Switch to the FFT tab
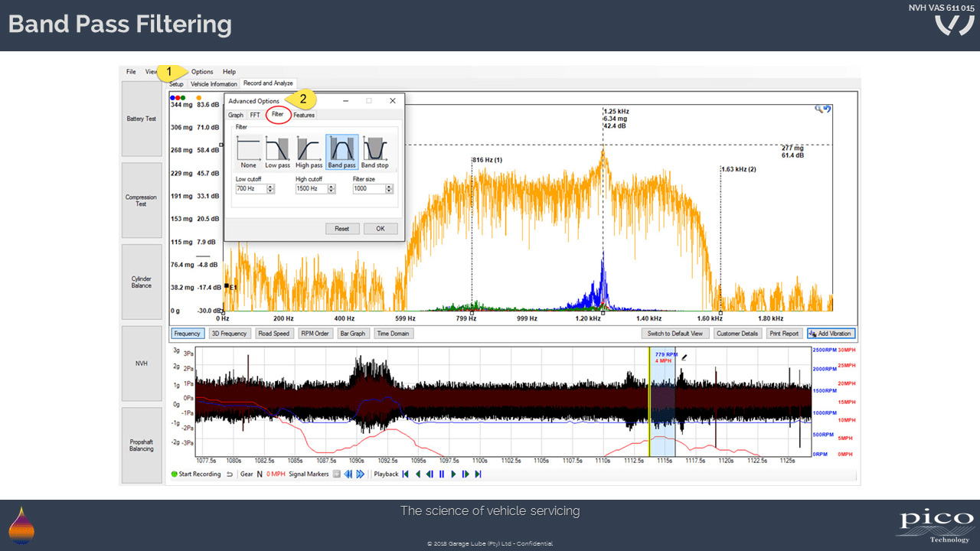980x551 pixels. pyautogui.click(x=255, y=115)
